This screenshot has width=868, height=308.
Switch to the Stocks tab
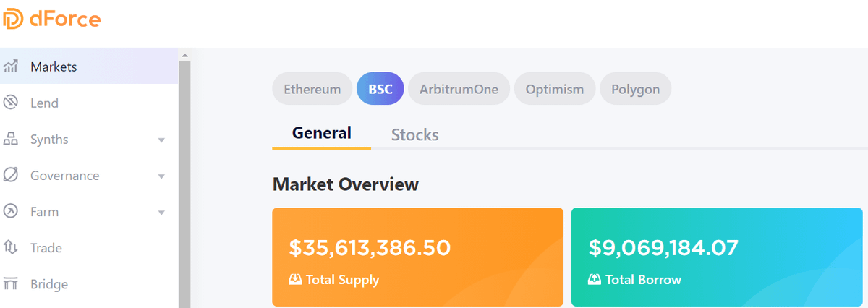pos(414,134)
